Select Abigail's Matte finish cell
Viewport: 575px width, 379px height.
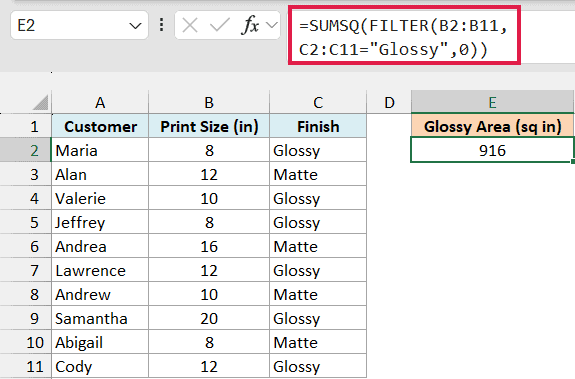318,342
